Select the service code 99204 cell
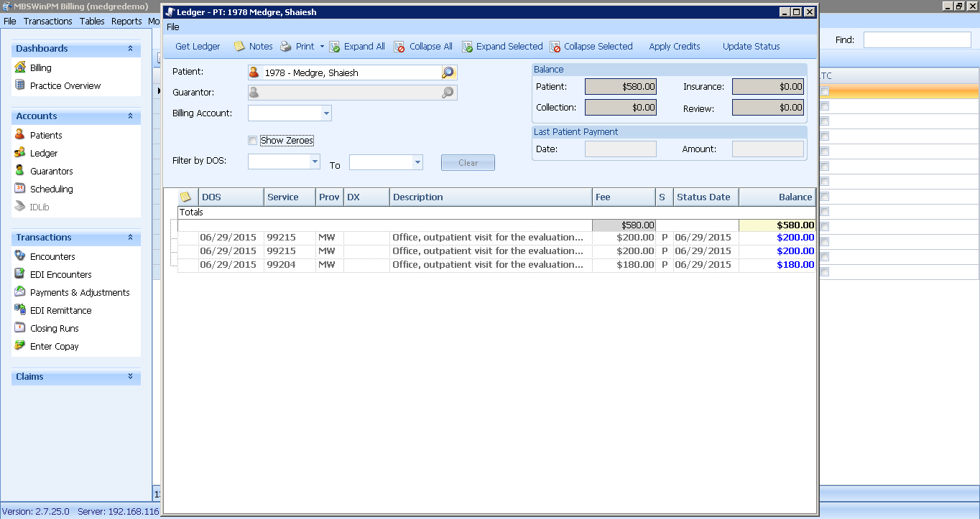This screenshot has height=519, width=980. click(x=290, y=265)
